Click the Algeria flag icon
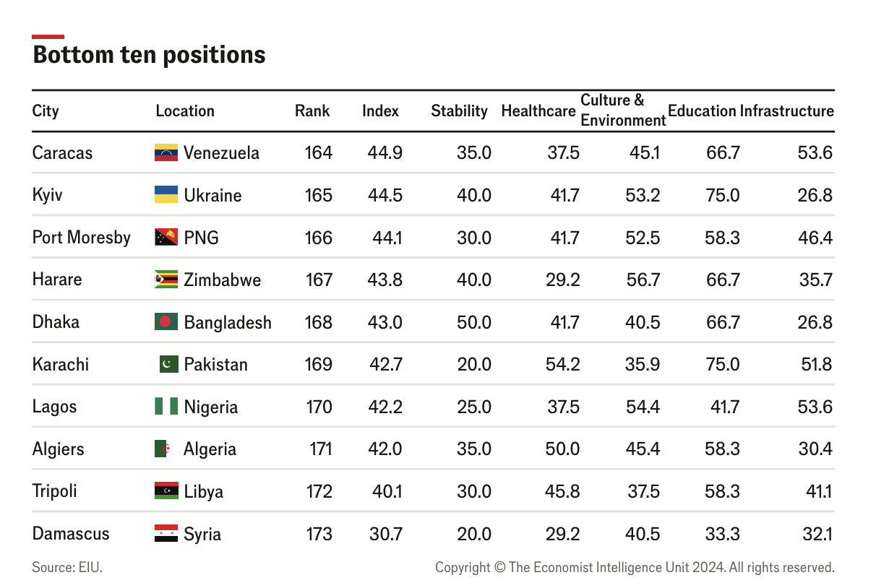The width and height of the screenshot is (876, 588). point(165,449)
